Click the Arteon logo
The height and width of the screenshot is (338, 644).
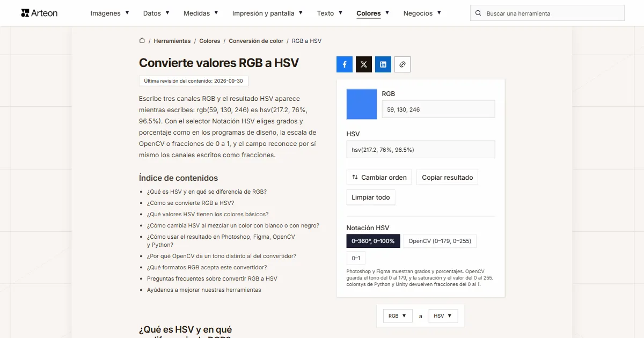point(39,13)
